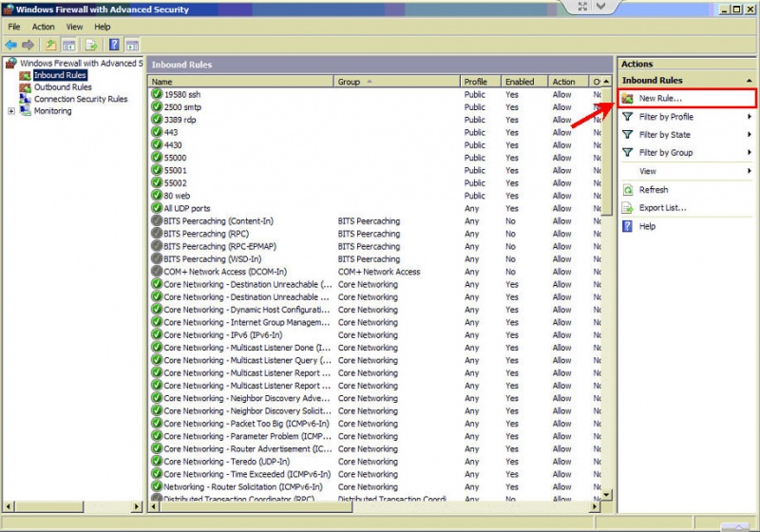The image size is (760, 532).
Task: Click the Back arrow toolbar icon
Action: coord(10,45)
